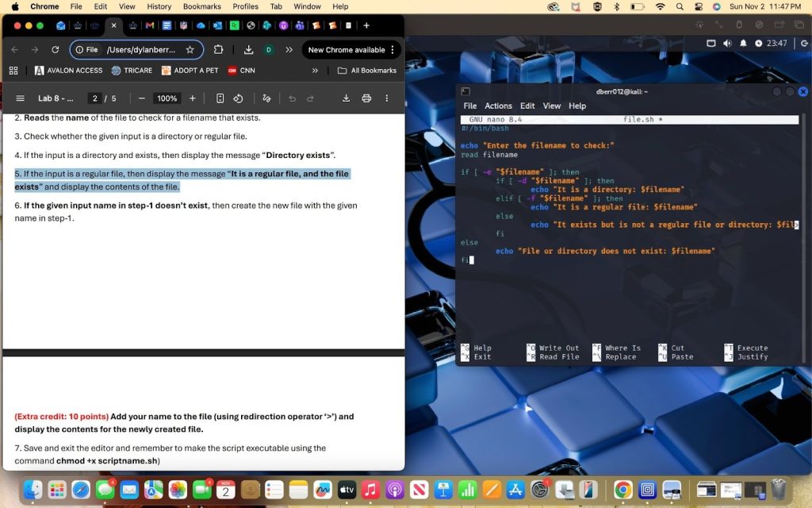Image resolution: width=812 pixels, height=508 pixels.
Task: Print the PDF document
Action: point(366,98)
